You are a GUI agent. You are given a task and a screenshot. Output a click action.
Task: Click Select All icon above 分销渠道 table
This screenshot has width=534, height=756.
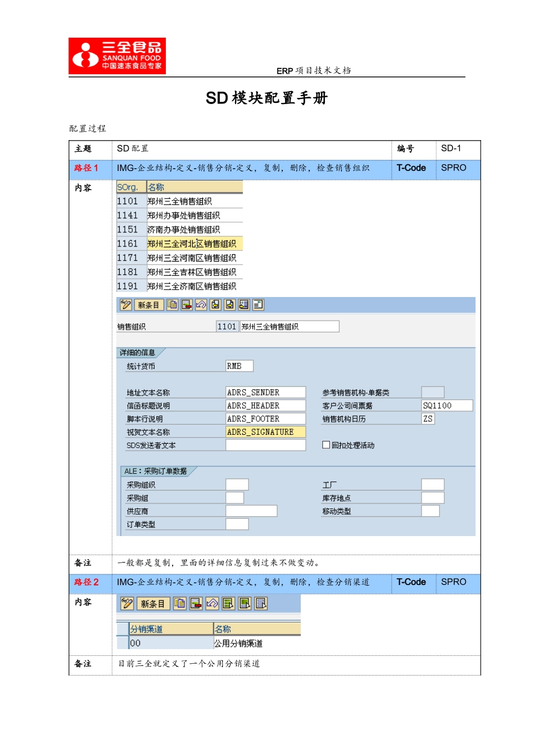coord(228,604)
